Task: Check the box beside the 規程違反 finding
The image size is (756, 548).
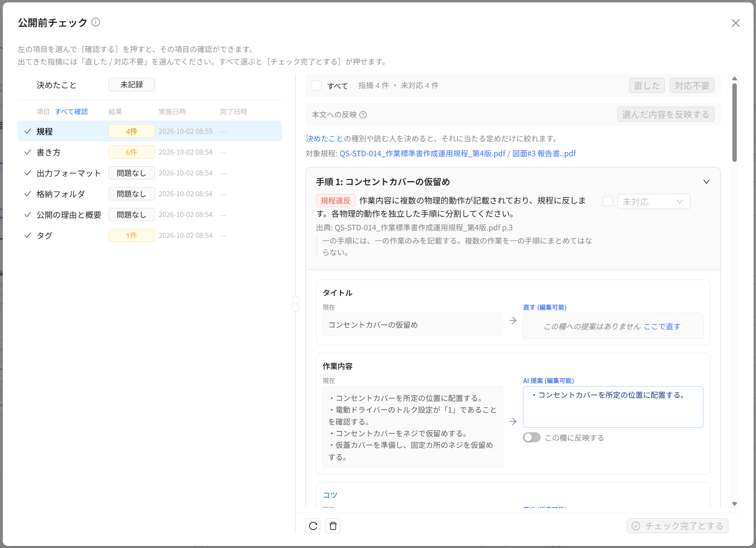Action: [x=608, y=201]
